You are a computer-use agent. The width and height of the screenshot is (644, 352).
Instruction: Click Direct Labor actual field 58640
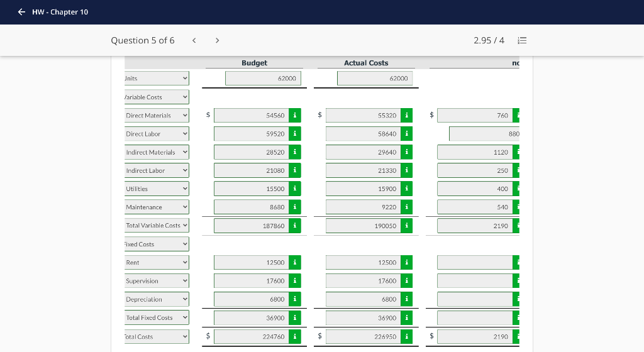(363, 134)
